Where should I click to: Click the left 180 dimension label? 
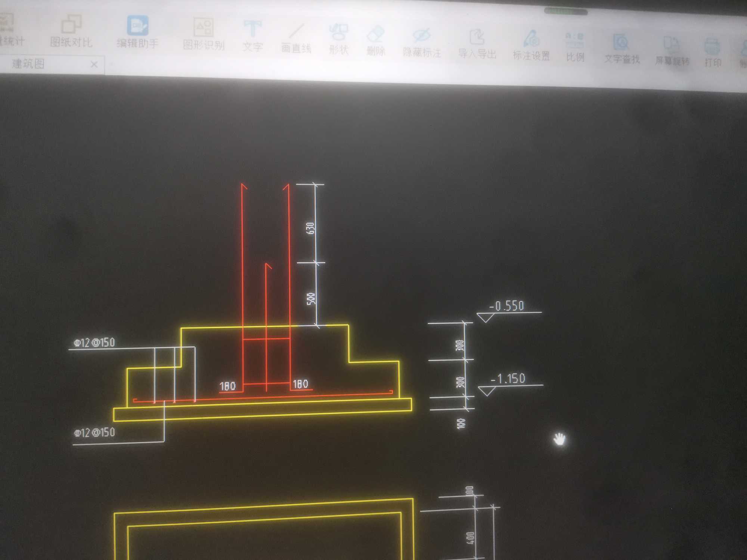(227, 386)
